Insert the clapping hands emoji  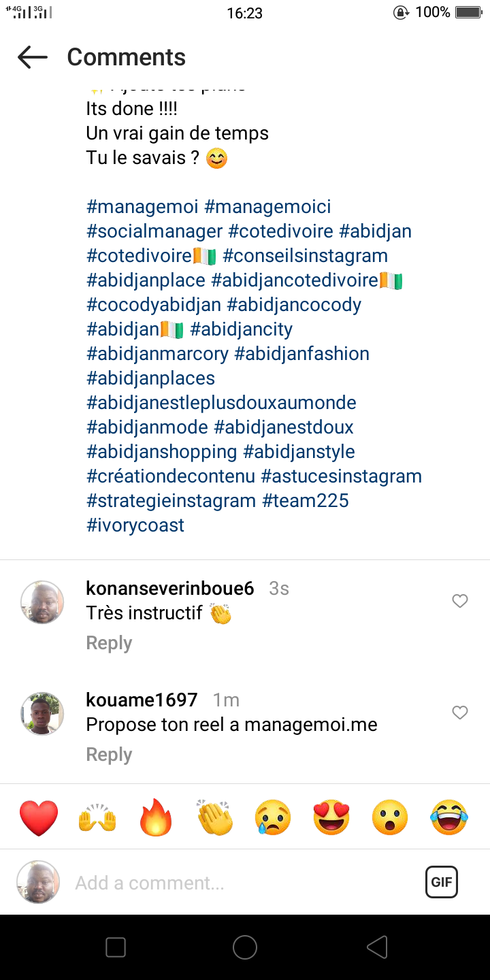215,817
